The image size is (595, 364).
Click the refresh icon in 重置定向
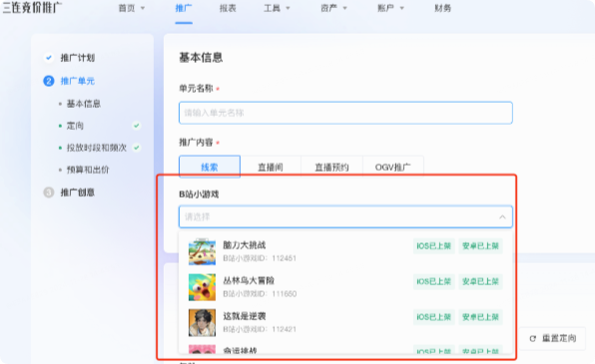click(x=533, y=339)
